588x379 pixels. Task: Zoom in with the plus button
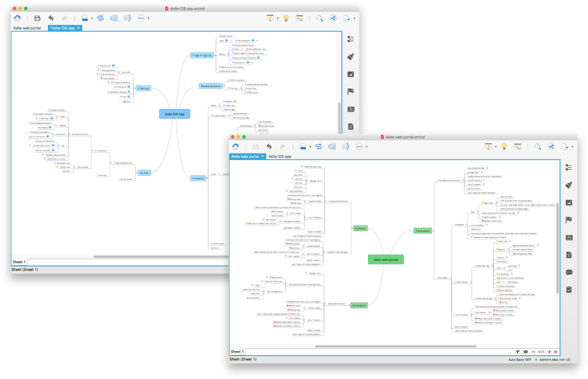[550, 352]
